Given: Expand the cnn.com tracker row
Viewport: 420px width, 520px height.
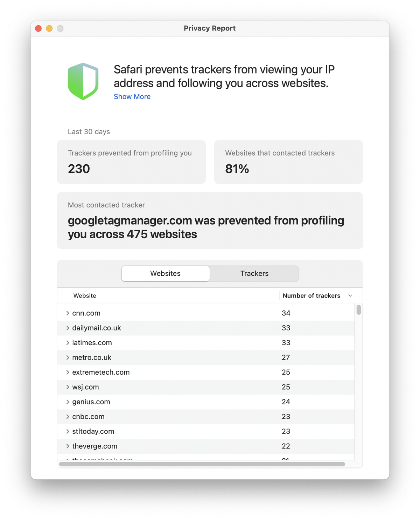Looking at the screenshot, I should coord(68,313).
